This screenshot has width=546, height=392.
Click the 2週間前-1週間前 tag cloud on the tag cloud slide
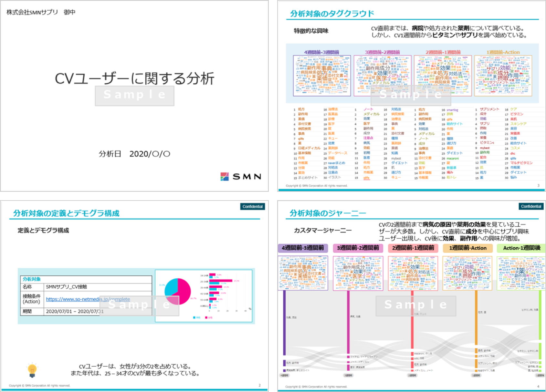443,76
